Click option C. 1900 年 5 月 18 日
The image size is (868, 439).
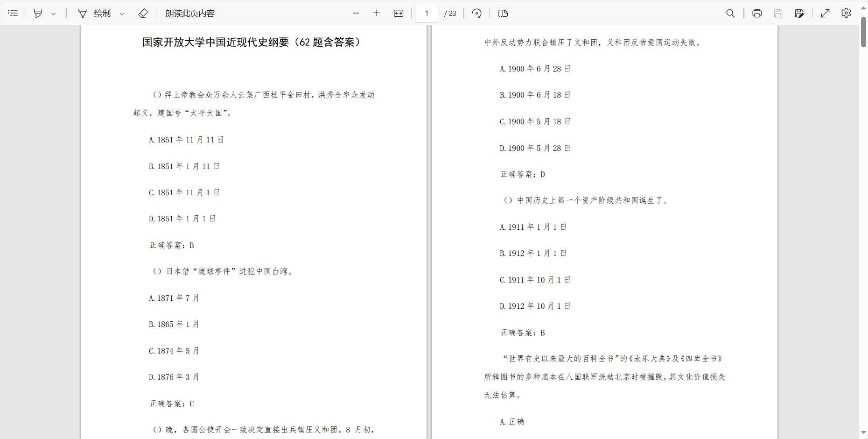pos(535,121)
